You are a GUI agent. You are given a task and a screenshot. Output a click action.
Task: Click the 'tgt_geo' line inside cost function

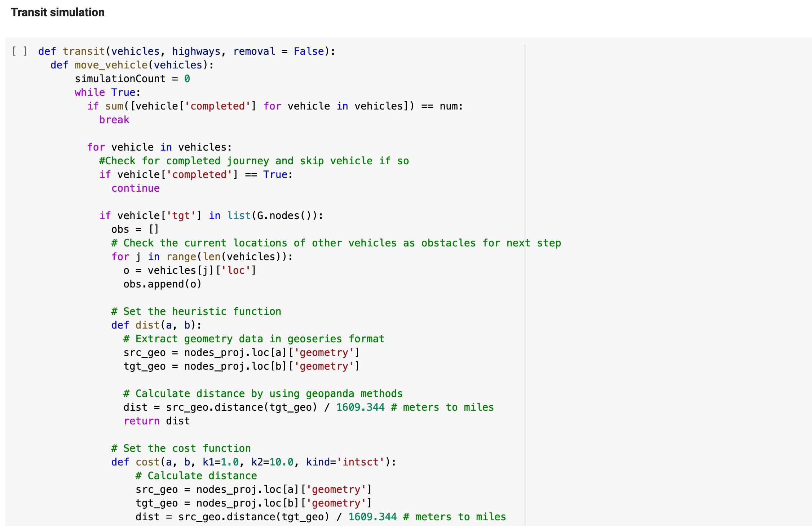click(x=254, y=503)
